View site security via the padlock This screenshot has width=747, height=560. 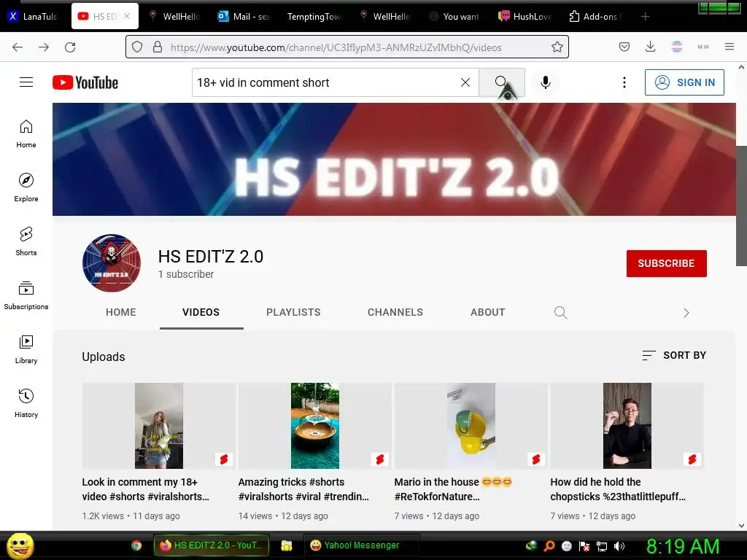pos(158,47)
